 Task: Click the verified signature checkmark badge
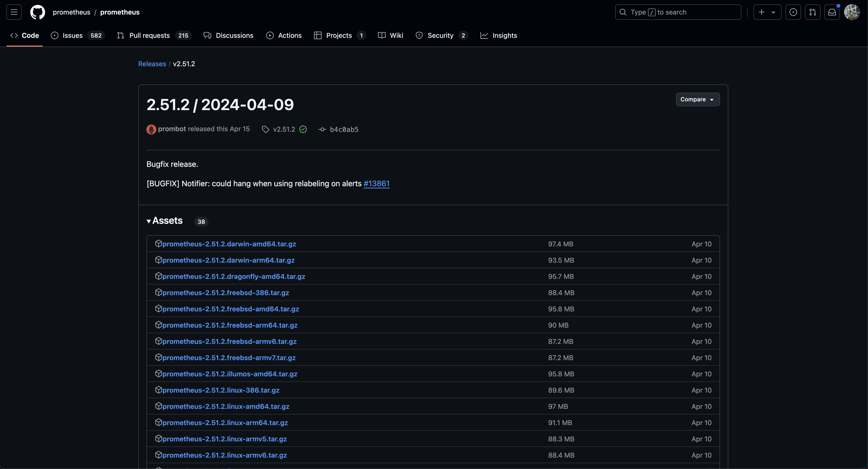click(x=303, y=129)
